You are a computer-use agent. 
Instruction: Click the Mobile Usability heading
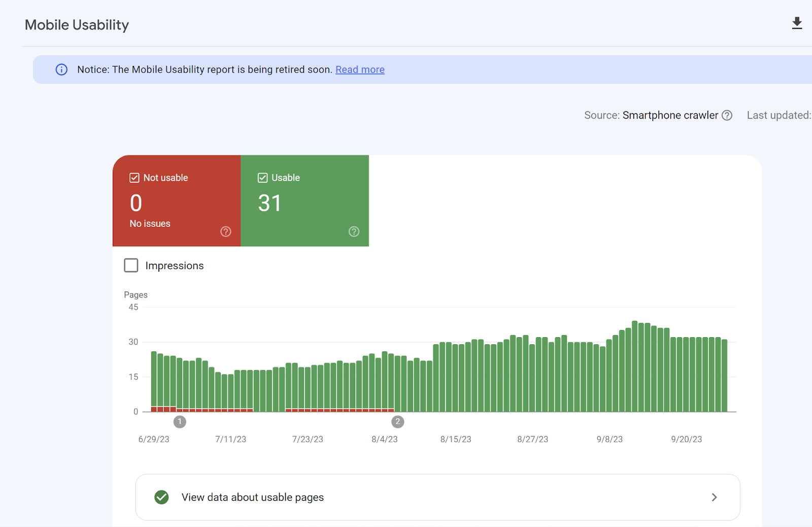[x=77, y=25]
